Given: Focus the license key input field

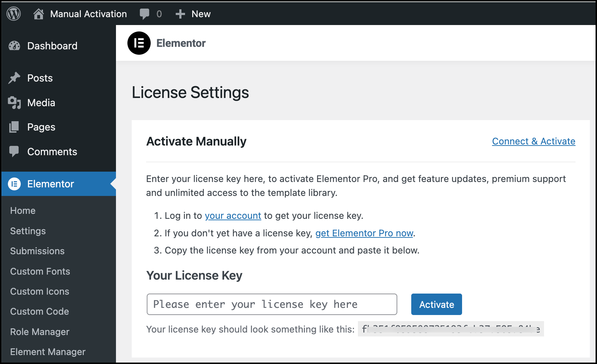Looking at the screenshot, I should tap(272, 304).
